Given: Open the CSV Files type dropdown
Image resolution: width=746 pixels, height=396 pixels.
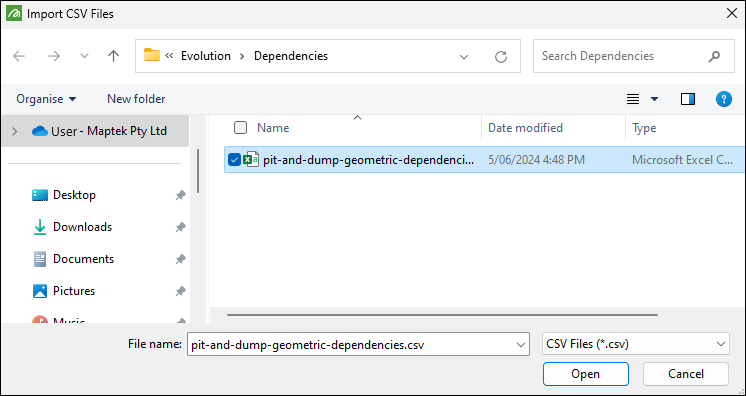Looking at the screenshot, I should tap(636, 344).
